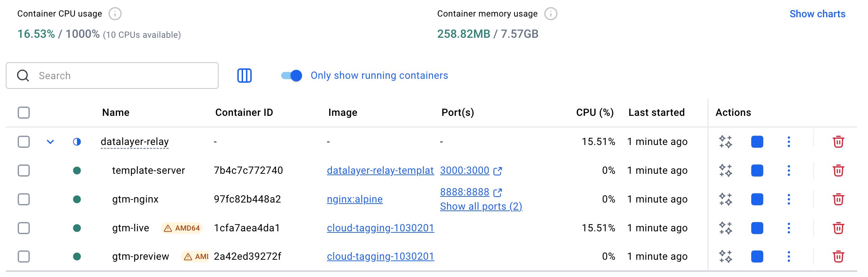
Task: Delete the gtm-live container via trash icon
Action: [838, 228]
